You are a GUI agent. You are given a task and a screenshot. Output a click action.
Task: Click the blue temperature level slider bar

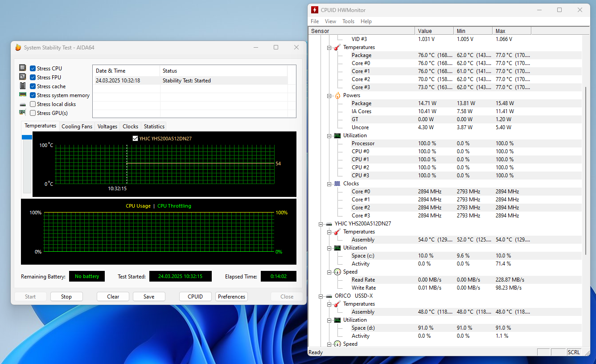click(27, 137)
